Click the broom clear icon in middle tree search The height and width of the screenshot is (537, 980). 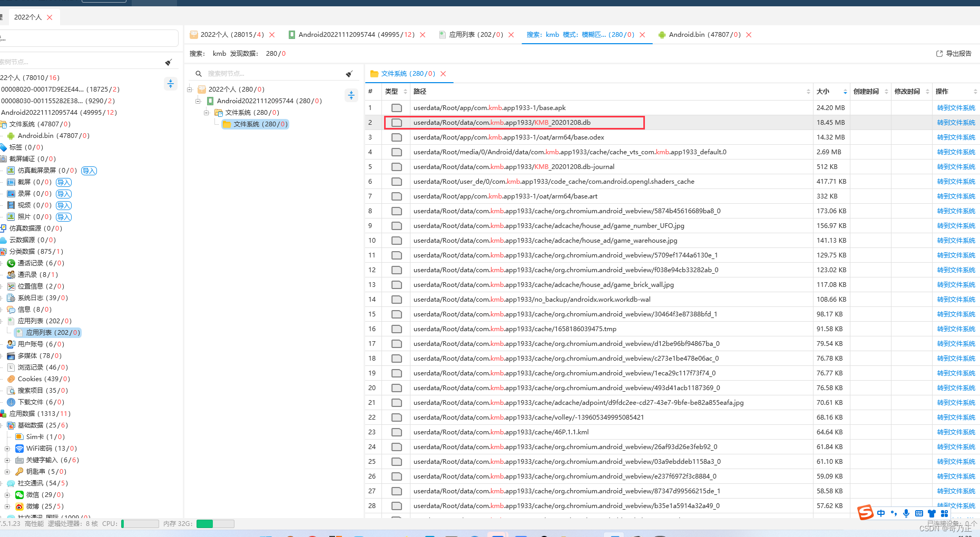(349, 74)
